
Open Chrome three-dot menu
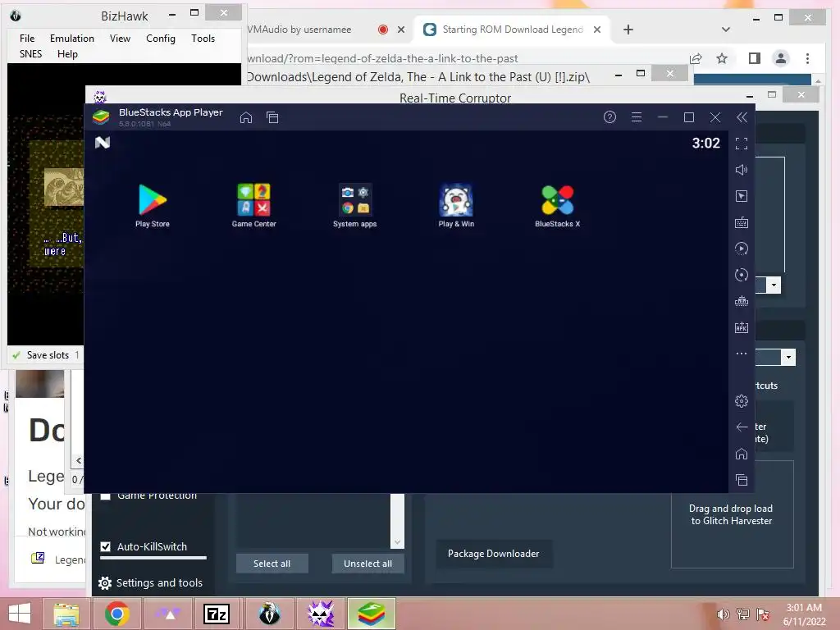pyautogui.click(x=807, y=58)
